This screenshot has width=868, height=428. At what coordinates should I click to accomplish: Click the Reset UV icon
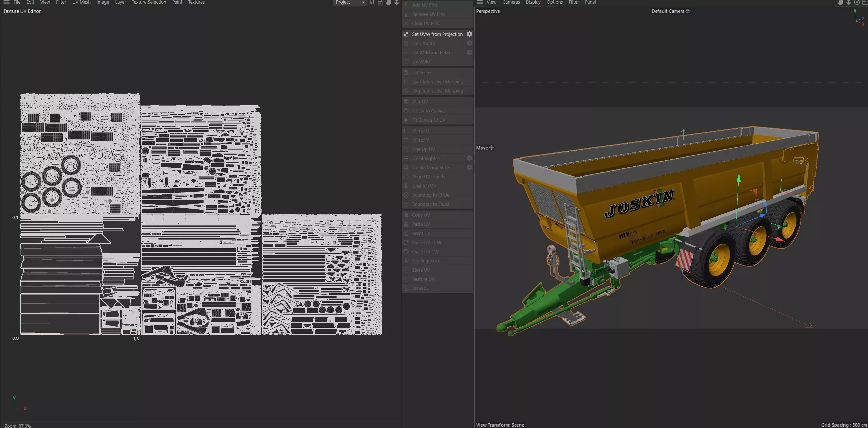[406, 233]
